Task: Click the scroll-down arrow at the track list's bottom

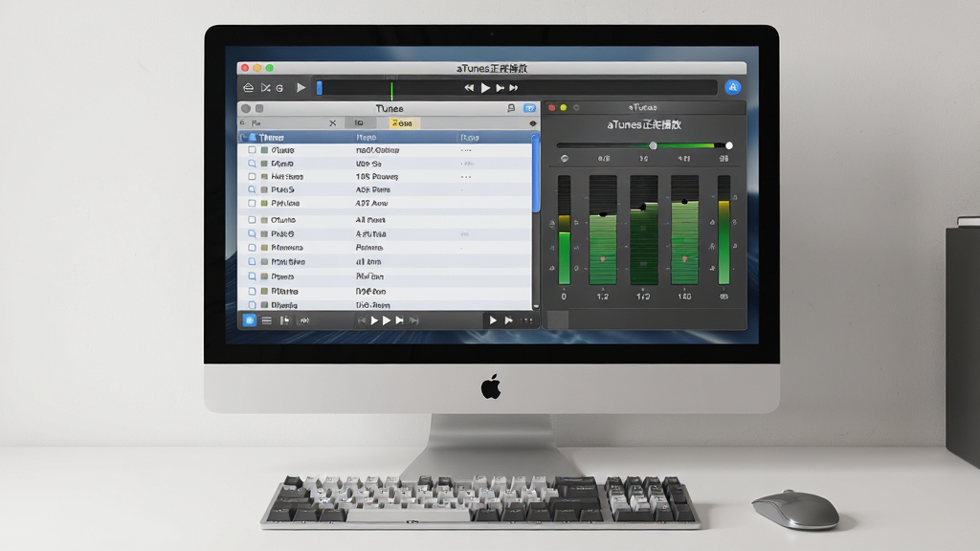Action: click(536, 307)
